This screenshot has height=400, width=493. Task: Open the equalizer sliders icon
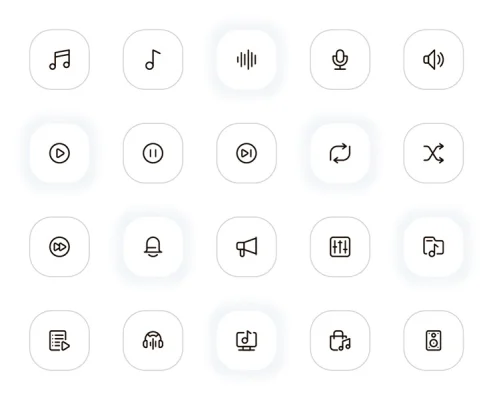[340, 247]
